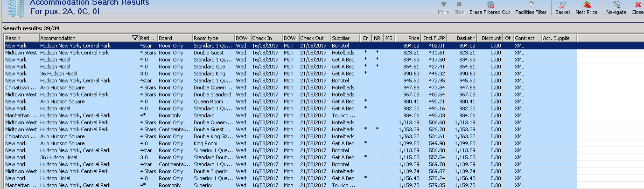This screenshot has height=189, width=644.
Task: Sort by Room type column header
Action: coord(214,38)
